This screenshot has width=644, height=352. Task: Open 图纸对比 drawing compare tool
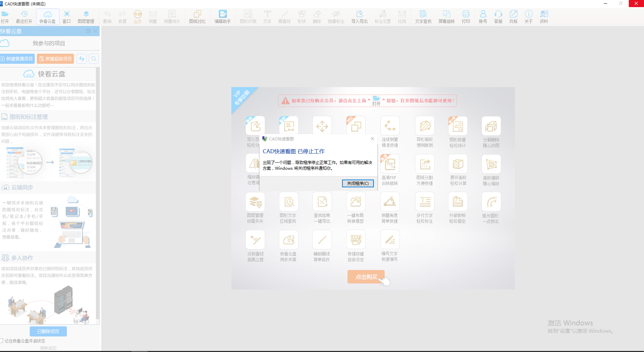[197, 17]
